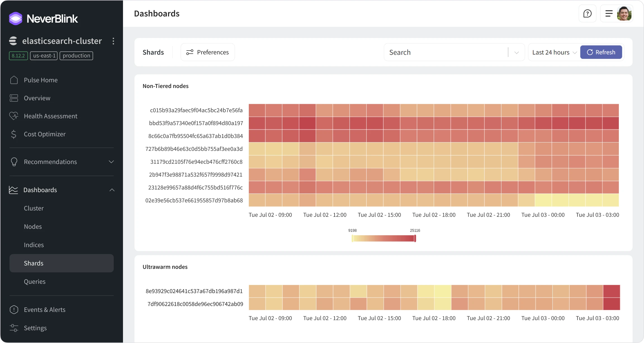The width and height of the screenshot is (644, 343).
Task: Open the Search box dropdown arrow
Action: (517, 53)
